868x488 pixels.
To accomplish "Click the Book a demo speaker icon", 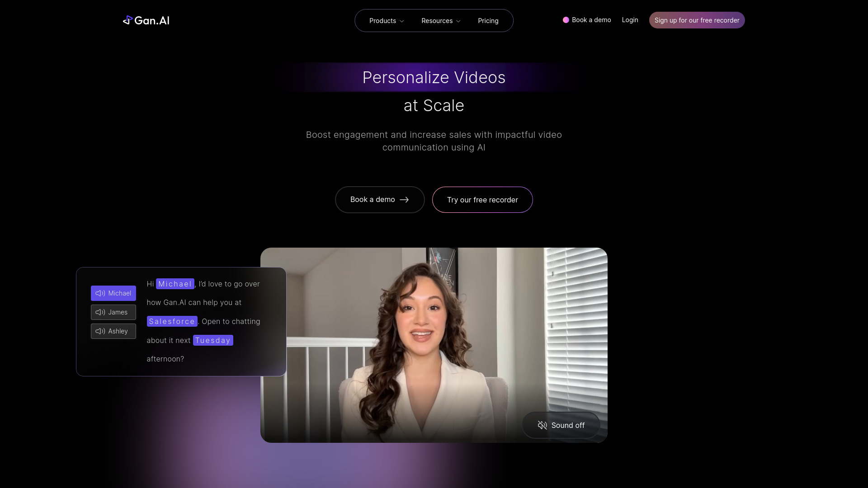I will (565, 20).
